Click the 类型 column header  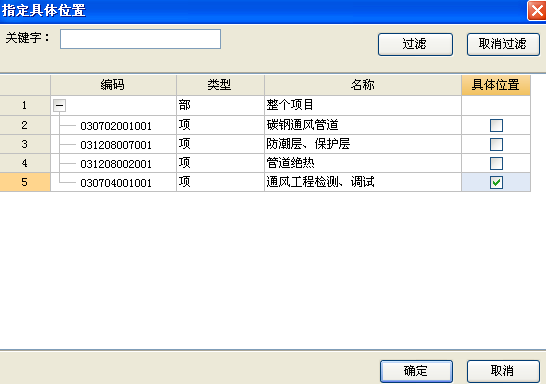click(x=220, y=85)
